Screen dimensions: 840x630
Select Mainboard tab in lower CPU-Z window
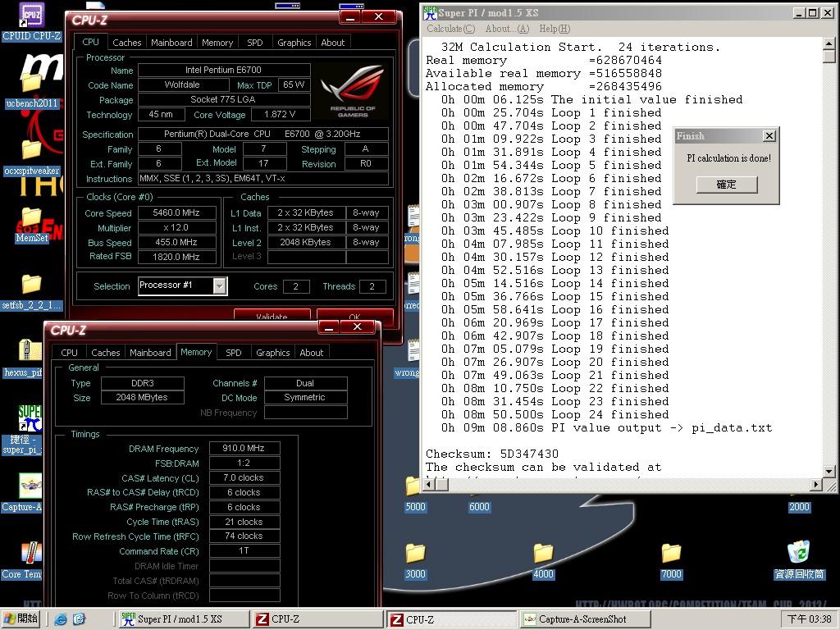click(x=151, y=353)
